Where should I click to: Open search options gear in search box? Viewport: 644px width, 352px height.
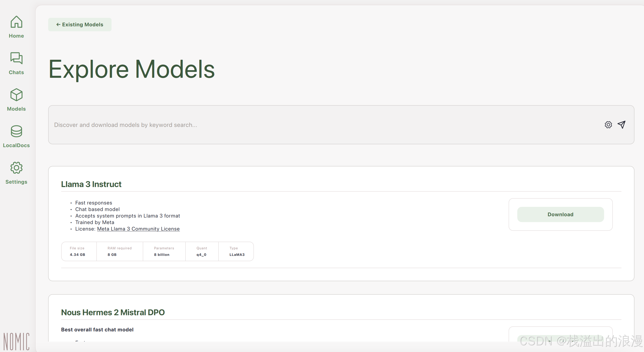[608, 125]
